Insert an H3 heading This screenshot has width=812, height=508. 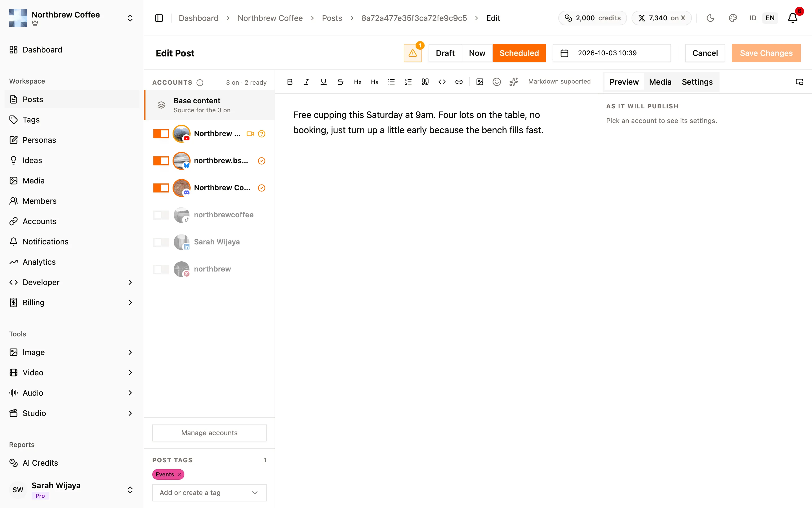374,82
